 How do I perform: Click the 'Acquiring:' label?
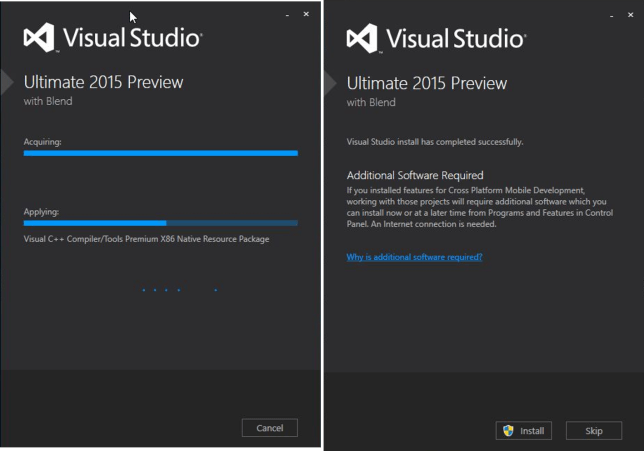(42, 142)
